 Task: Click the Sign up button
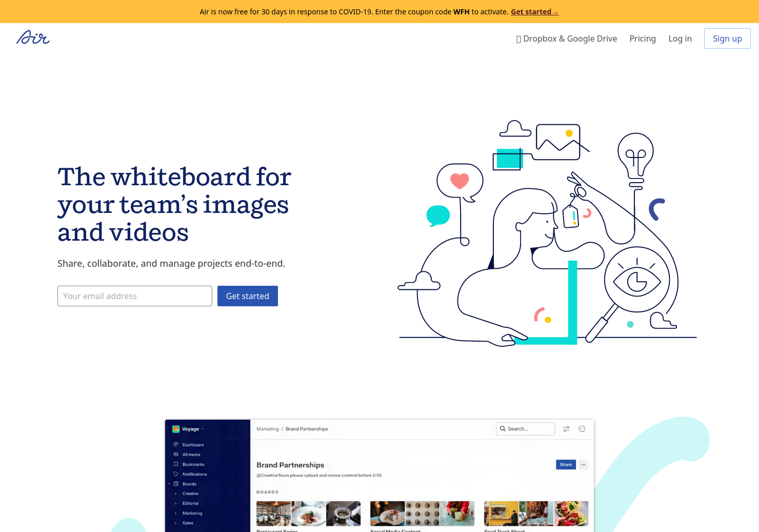pyautogui.click(x=727, y=38)
